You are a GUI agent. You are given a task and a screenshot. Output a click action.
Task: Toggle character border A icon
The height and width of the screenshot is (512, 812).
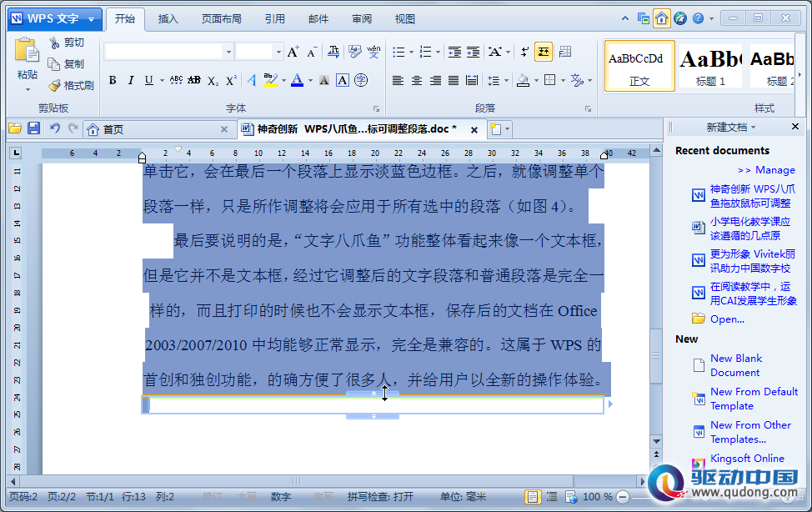(343, 80)
